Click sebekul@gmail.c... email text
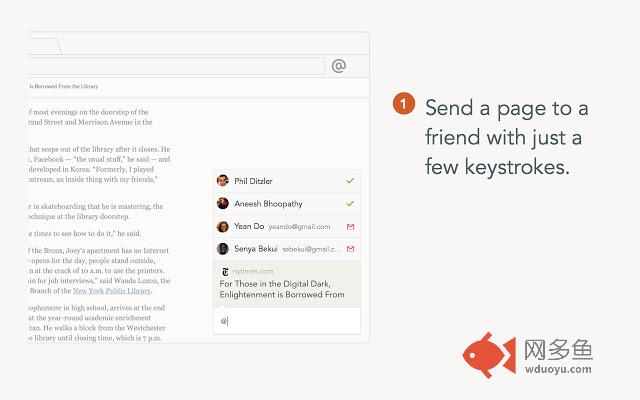Screen dimensions: 640x400 pos(311,249)
